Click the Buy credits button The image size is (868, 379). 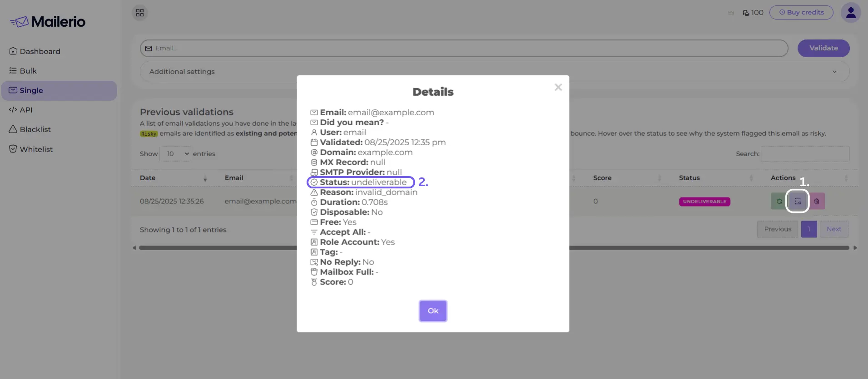[801, 12]
